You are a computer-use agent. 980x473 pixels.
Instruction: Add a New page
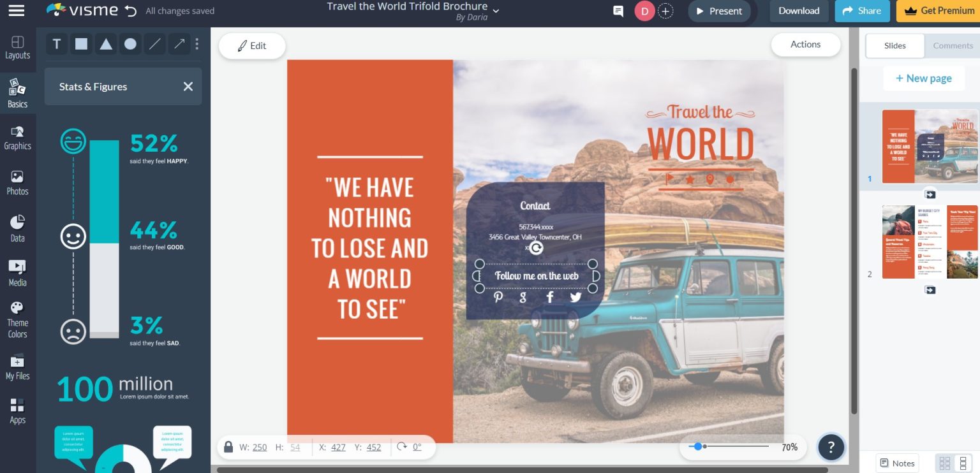tap(923, 78)
